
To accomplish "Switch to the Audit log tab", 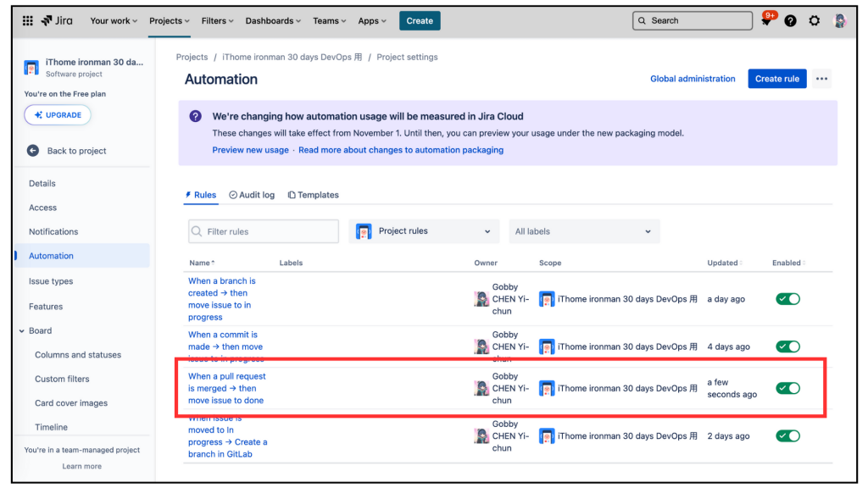I will coord(252,195).
